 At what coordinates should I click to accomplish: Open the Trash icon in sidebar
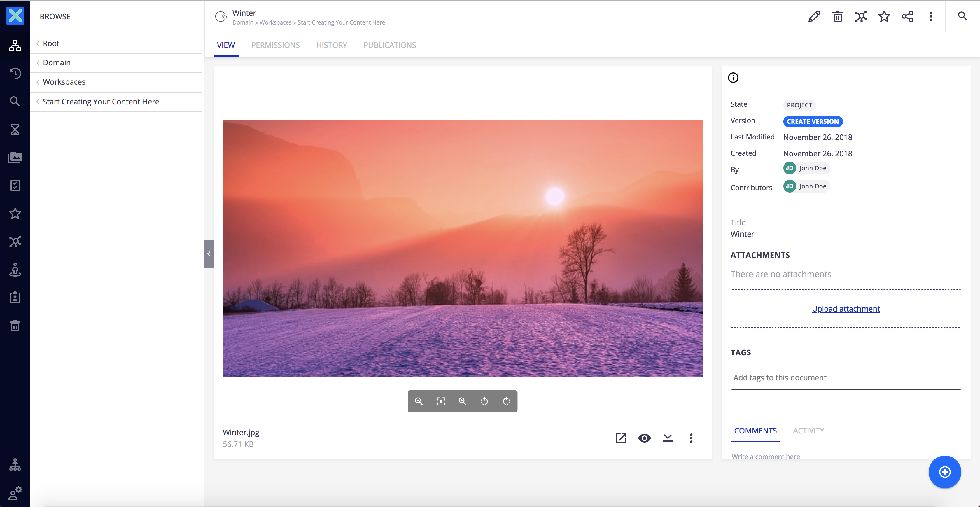coord(15,326)
